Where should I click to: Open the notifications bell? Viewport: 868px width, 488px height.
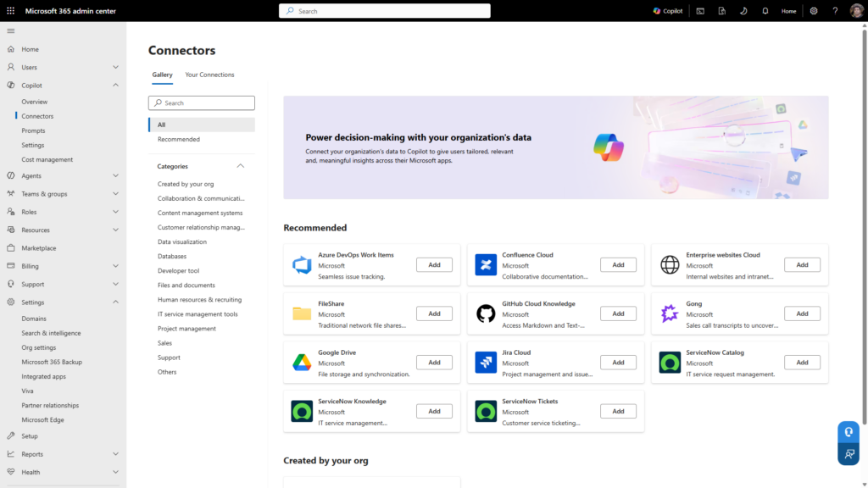tap(765, 10)
